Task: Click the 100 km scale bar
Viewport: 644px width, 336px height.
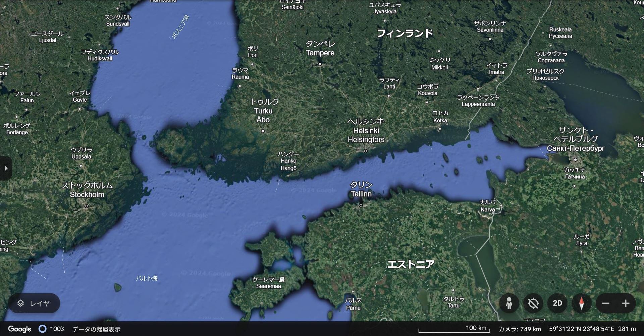Action: point(454,329)
